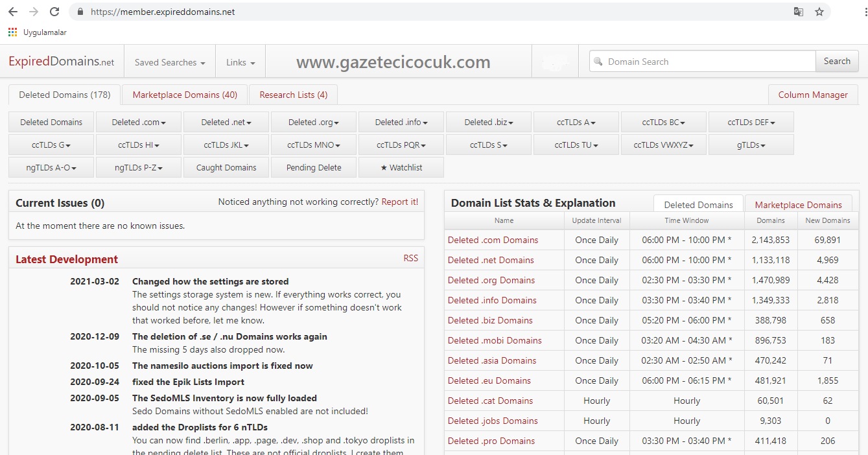Open the Deleted .org Domains link
868x455 pixels.
[491, 280]
